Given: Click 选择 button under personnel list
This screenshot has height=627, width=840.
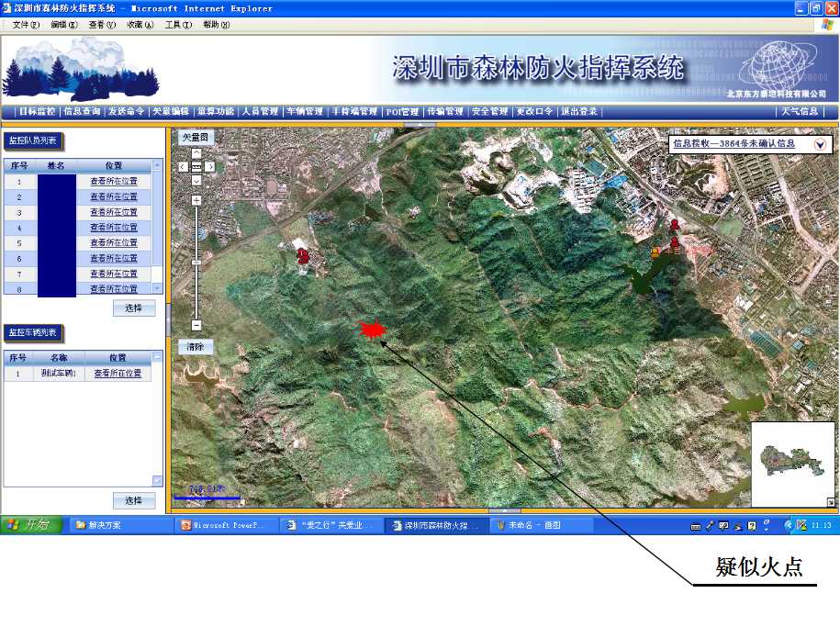Looking at the screenshot, I should pyautogui.click(x=134, y=308).
